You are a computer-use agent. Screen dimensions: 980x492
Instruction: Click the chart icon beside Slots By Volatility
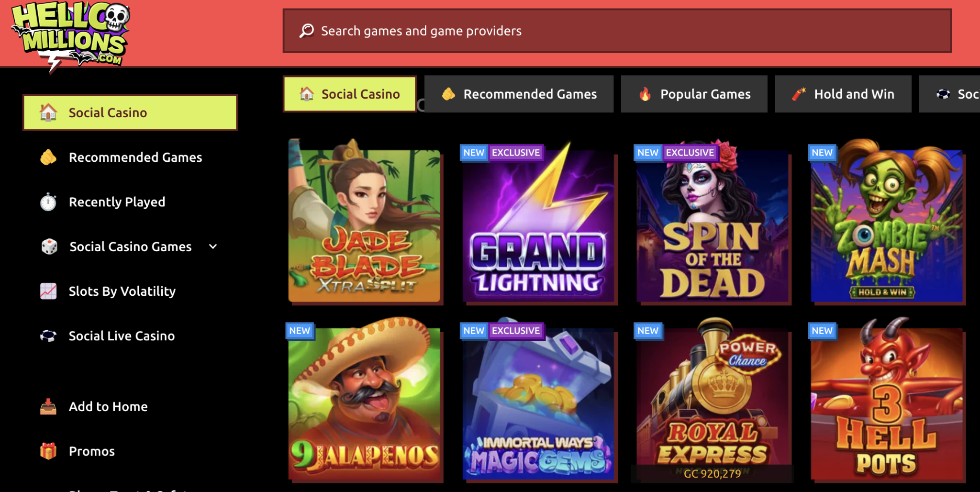coord(48,291)
